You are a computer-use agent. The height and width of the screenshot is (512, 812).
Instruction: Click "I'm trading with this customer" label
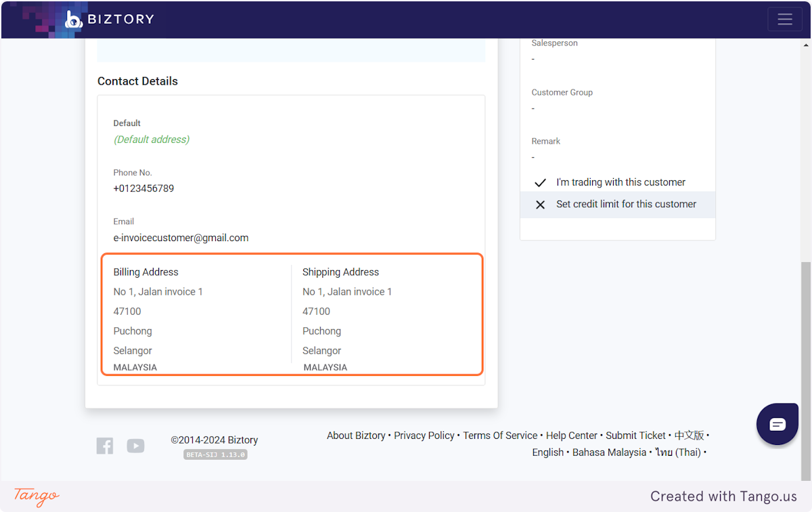[621, 182]
